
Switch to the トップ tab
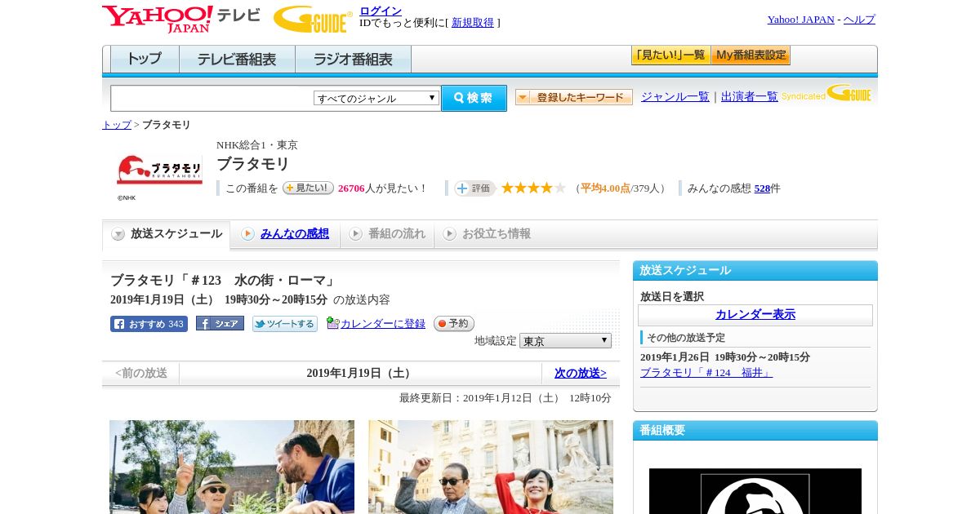click(x=145, y=60)
